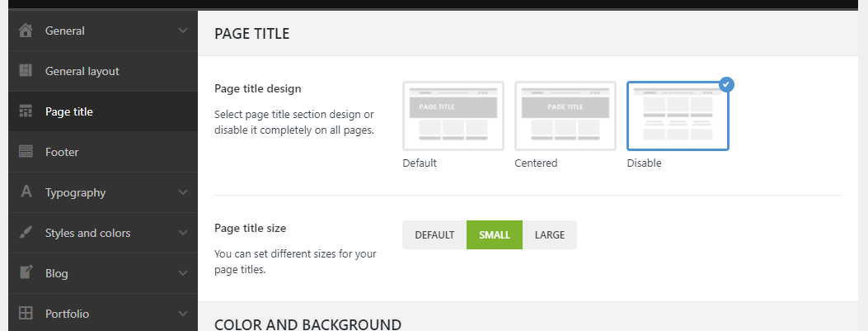Open the Footer settings menu item

103,152
